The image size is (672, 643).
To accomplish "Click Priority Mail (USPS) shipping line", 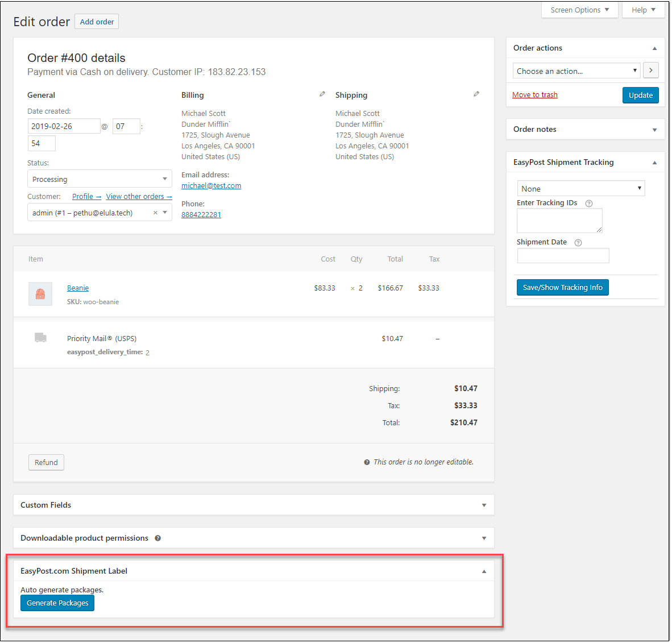I will pos(102,339).
